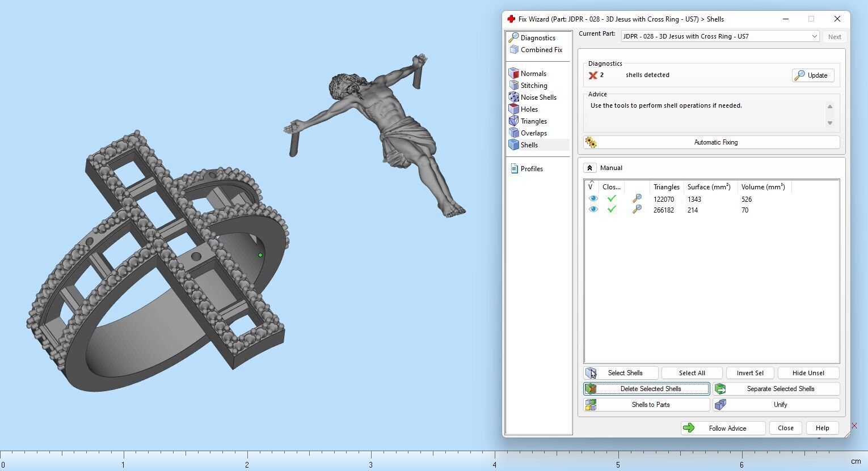Close the Fix Wizard with Close button
Image resolution: width=868 pixels, height=471 pixels.
[786, 428]
